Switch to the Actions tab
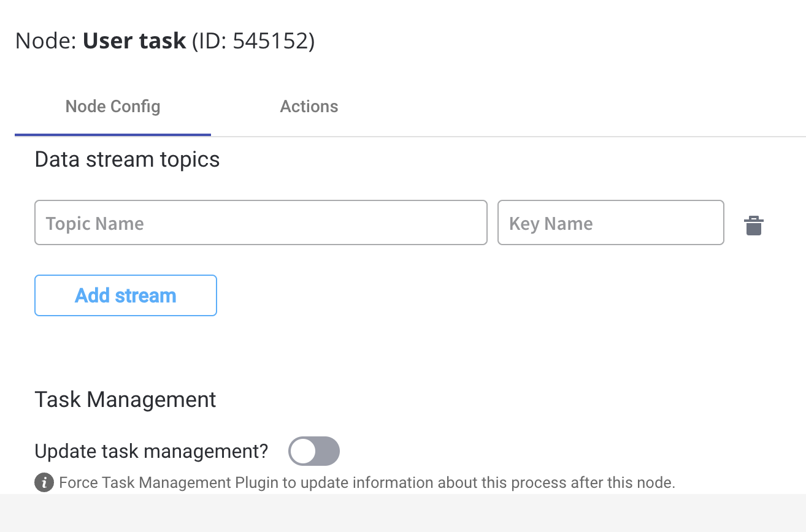 click(x=309, y=107)
